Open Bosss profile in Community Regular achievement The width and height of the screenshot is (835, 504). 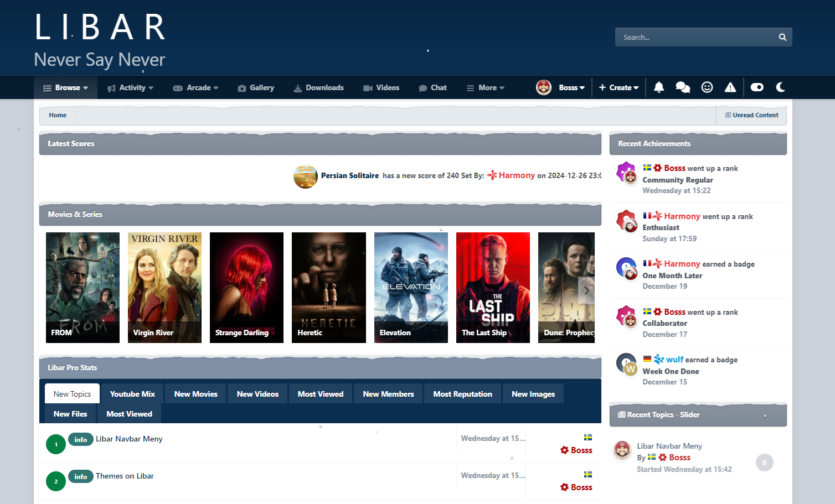pyautogui.click(x=675, y=168)
